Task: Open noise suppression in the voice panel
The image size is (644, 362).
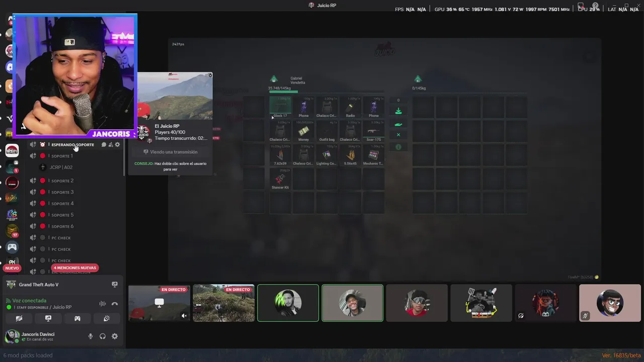Action: point(103,304)
